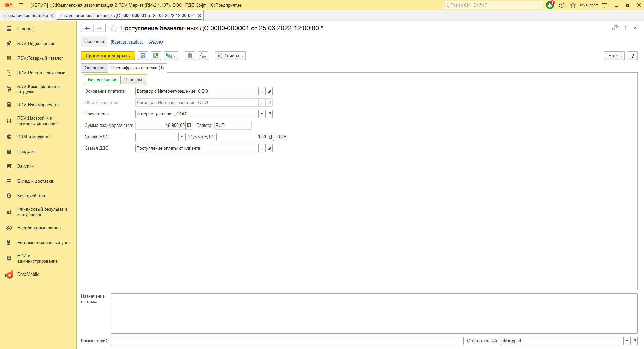Screen dimensions: 644x349
Task: Click the ellipsis select button for Основание платежа
Action: [262, 91]
